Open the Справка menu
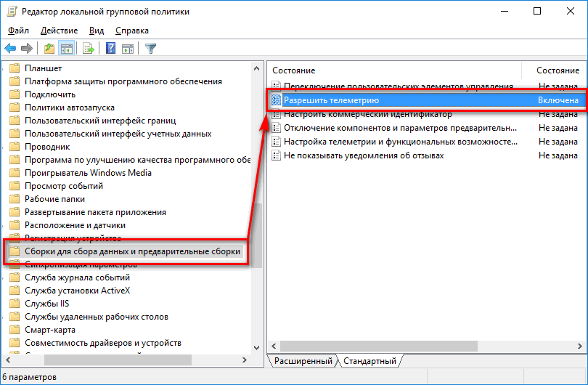 pyautogui.click(x=131, y=31)
